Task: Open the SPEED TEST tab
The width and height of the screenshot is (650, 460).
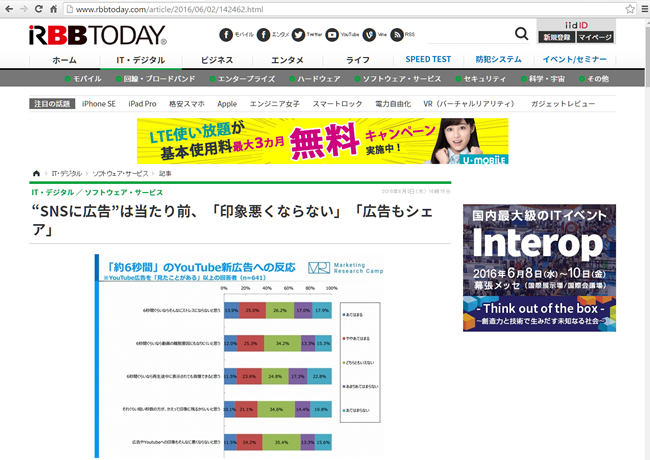Action: point(431,60)
